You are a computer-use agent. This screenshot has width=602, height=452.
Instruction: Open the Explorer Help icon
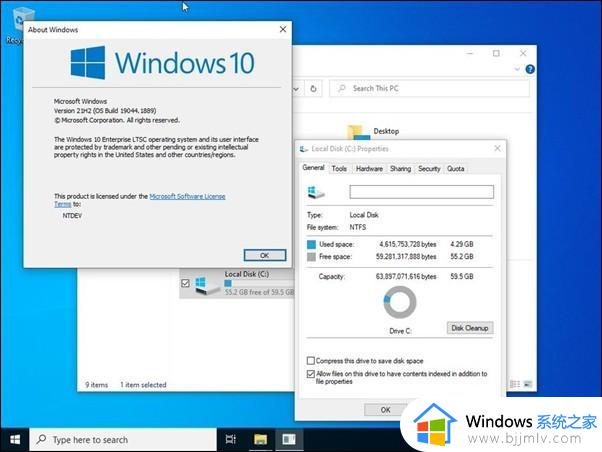(x=530, y=69)
